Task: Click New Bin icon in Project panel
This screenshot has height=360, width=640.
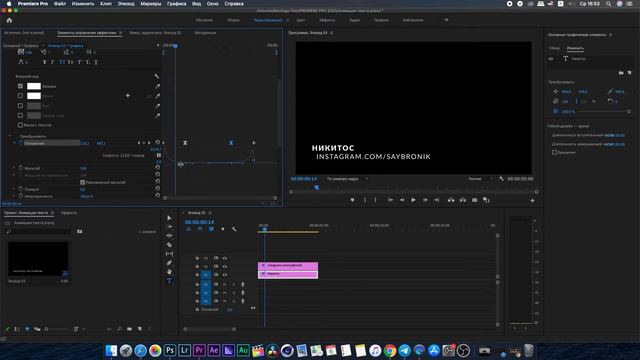Action: [129, 329]
